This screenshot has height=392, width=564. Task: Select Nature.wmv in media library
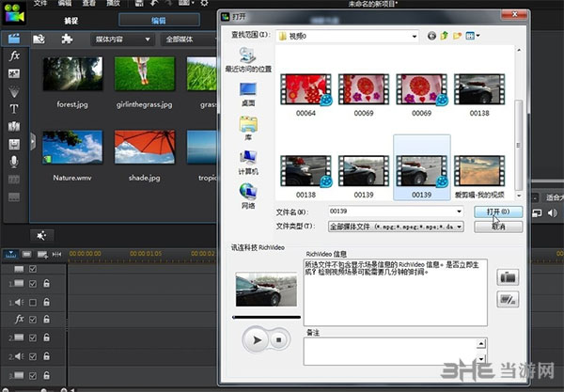[x=72, y=156]
